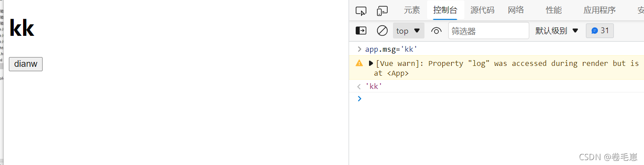Screen dimensions: 644x165
Task: Open the 源代码 (Sources) tab
Action: (483, 10)
